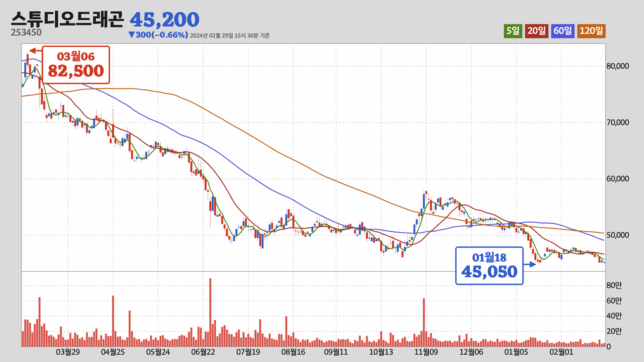Click the 10월13 date axis label
Image resolution: width=644 pixels, height=362 pixels.
pyautogui.click(x=381, y=352)
